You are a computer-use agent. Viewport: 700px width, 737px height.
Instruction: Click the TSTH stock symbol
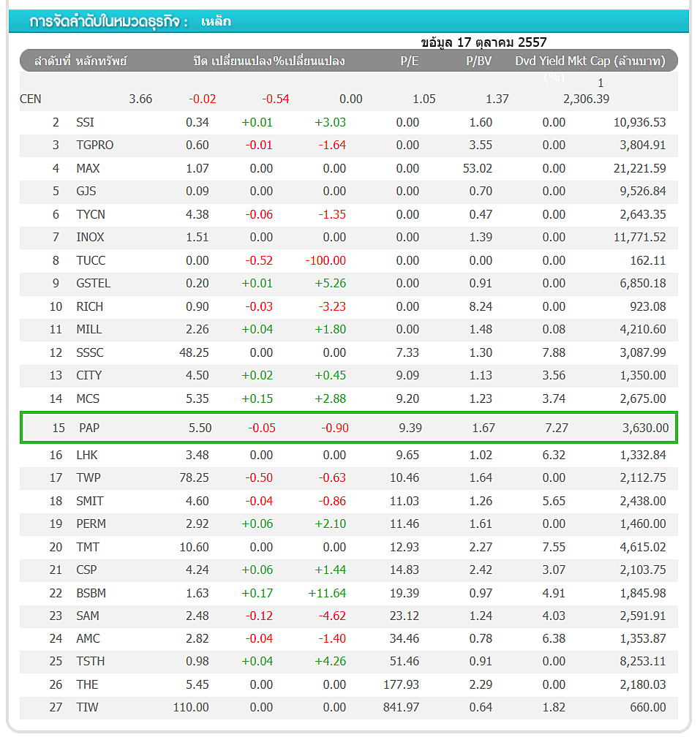[90, 661]
